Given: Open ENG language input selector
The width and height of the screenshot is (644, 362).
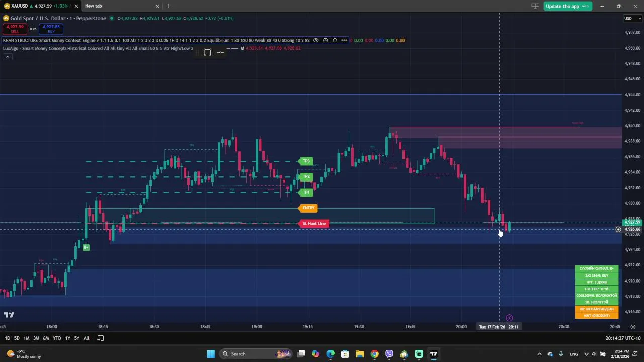Looking at the screenshot, I should [x=574, y=354].
